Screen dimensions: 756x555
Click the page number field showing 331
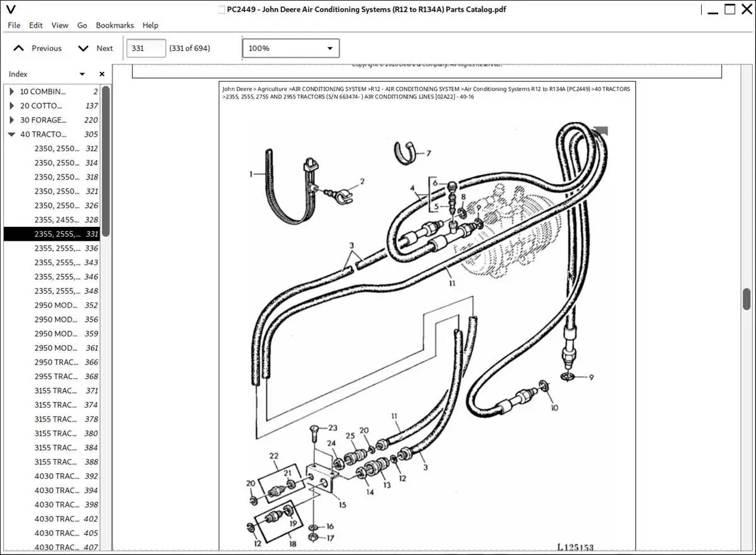coord(146,49)
